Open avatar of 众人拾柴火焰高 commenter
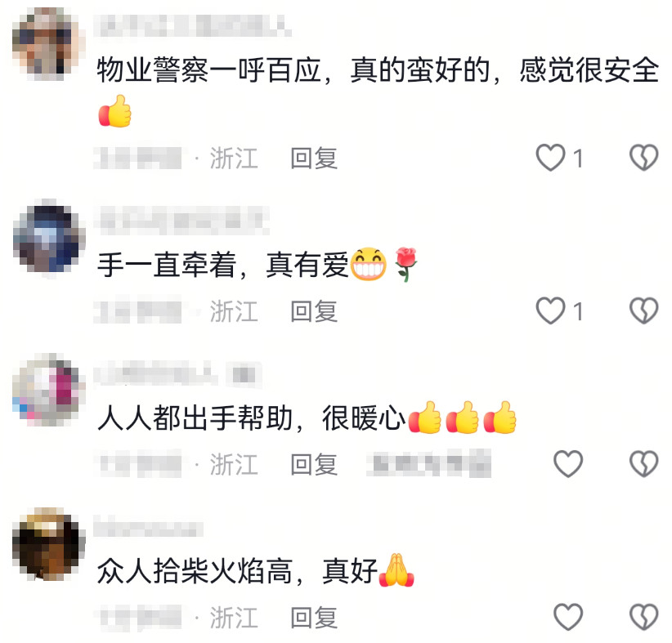The image size is (672, 643). 48,544
